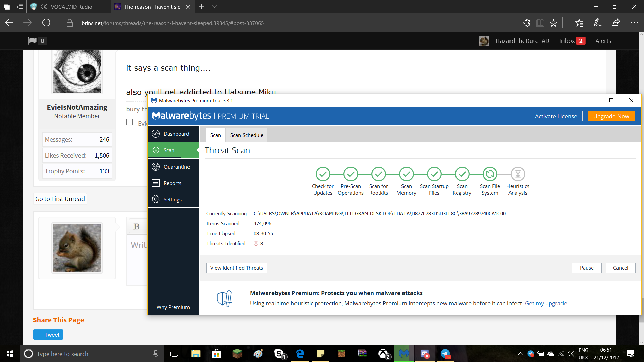The width and height of the screenshot is (644, 362).
Task: Select the 'The reason i haven't sle' tab
Action: [x=153, y=7]
